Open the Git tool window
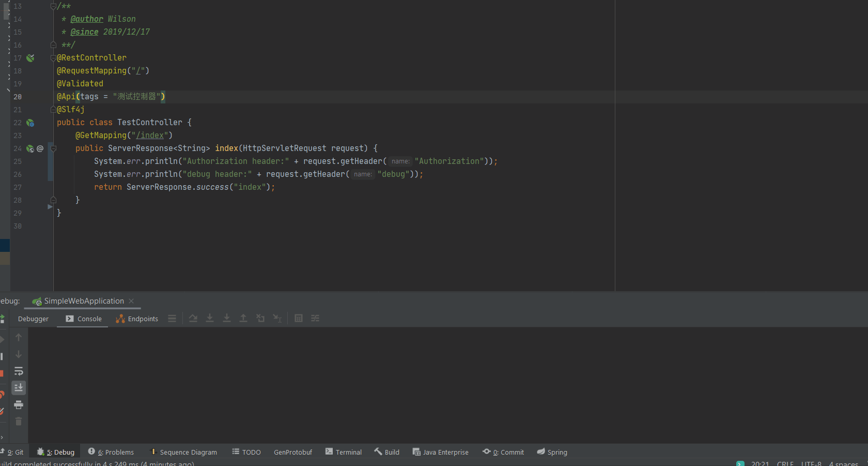This screenshot has height=466, width=868. (x=12, y=452)
